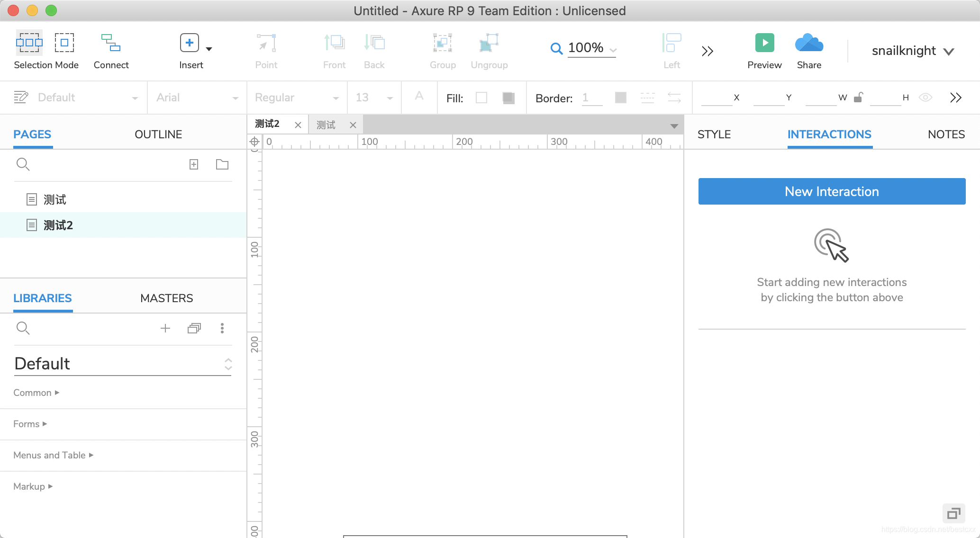Expand the Common library section
980x538 pixels.
[36, 393]
